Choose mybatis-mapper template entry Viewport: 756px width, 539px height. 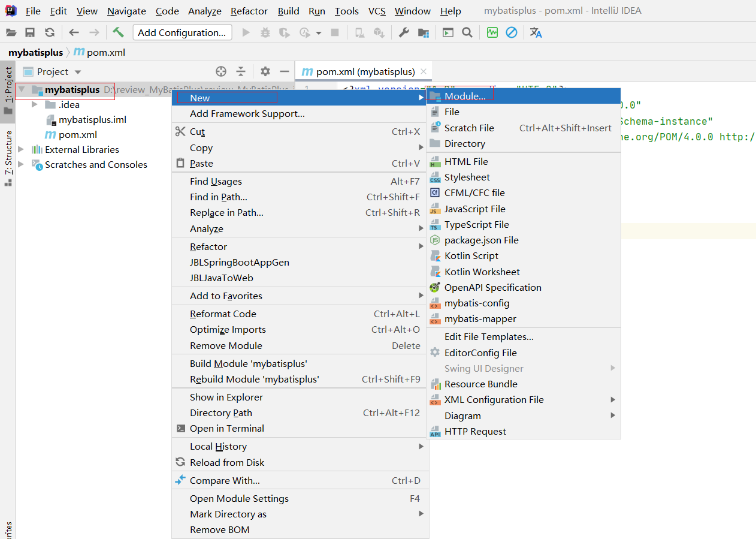[x=523, y=318]
